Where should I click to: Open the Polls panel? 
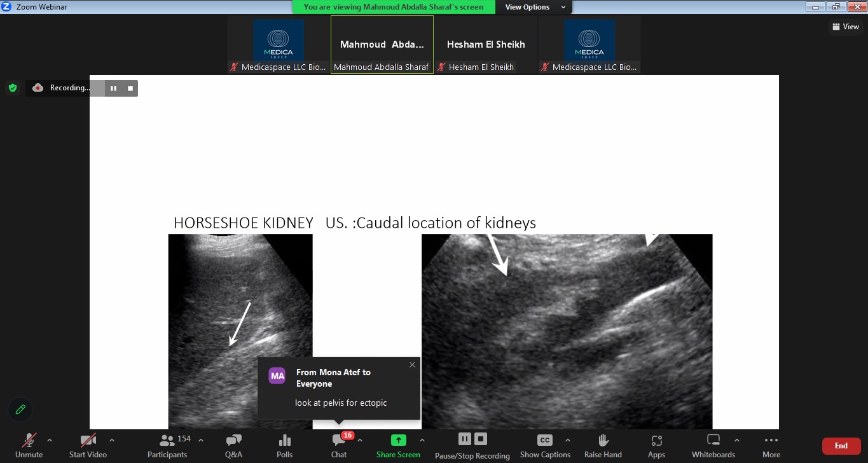(x=284, y=441)
